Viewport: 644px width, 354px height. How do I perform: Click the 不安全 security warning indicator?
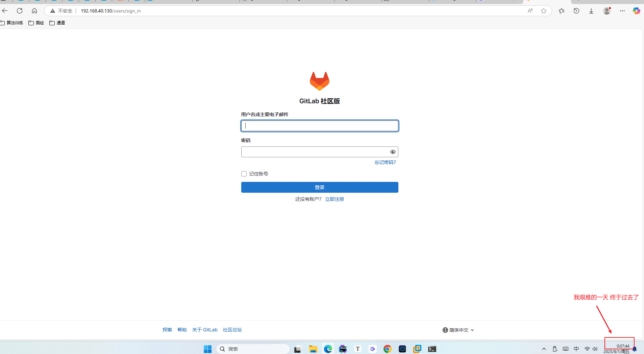pos(61,11)
